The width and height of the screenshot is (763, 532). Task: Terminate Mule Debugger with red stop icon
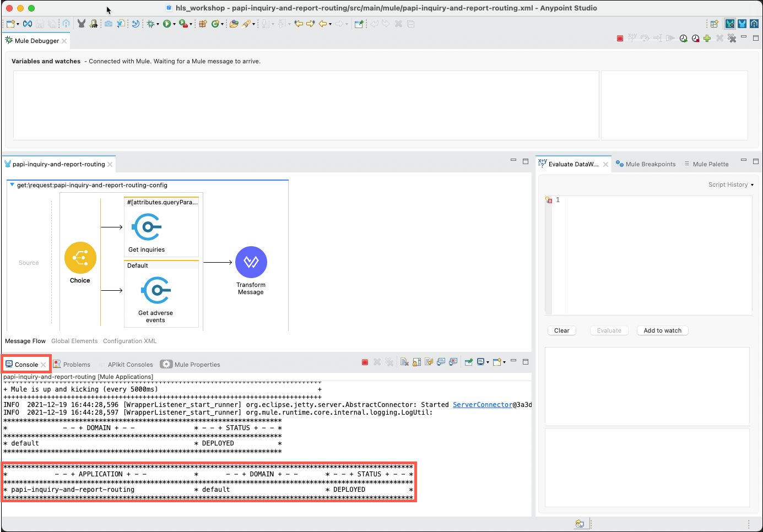tap(620, 38)
